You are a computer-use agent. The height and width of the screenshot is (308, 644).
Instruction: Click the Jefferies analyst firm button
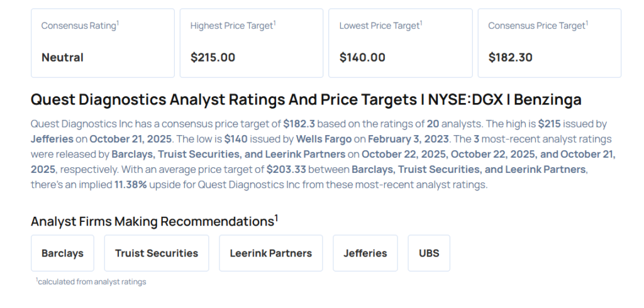pyautogui.click(x=365, y=253)
